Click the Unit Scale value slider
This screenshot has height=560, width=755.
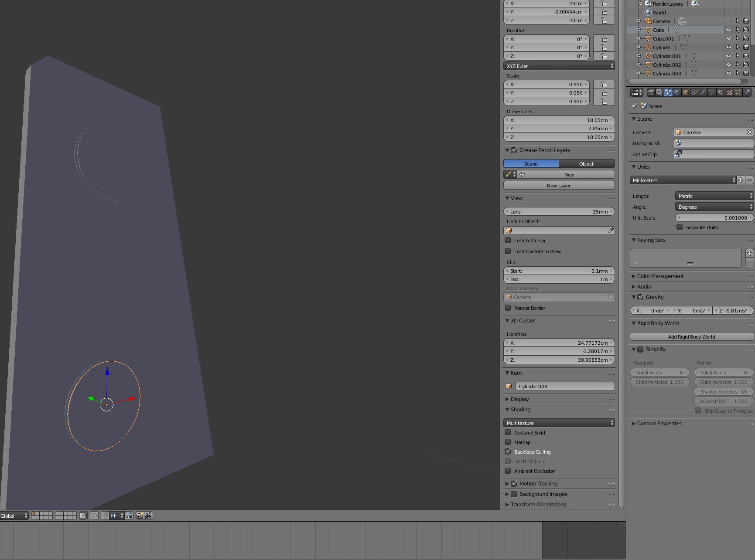[x=714, y=217]
